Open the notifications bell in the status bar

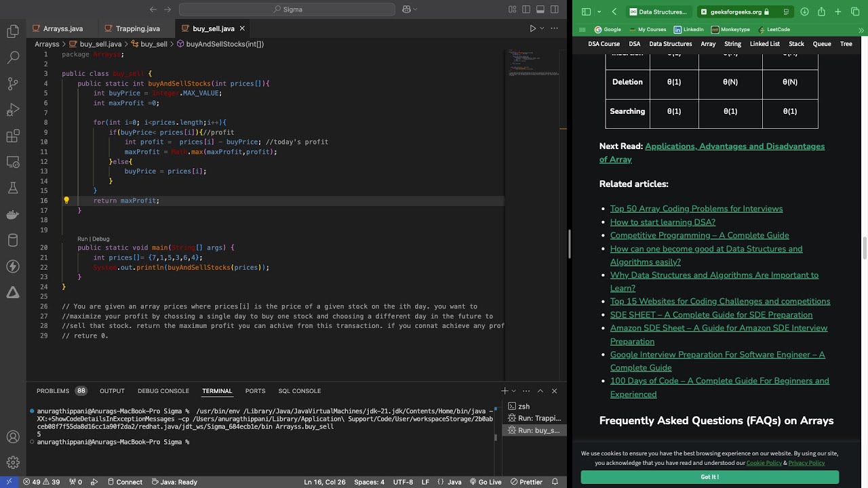(556, 482)
